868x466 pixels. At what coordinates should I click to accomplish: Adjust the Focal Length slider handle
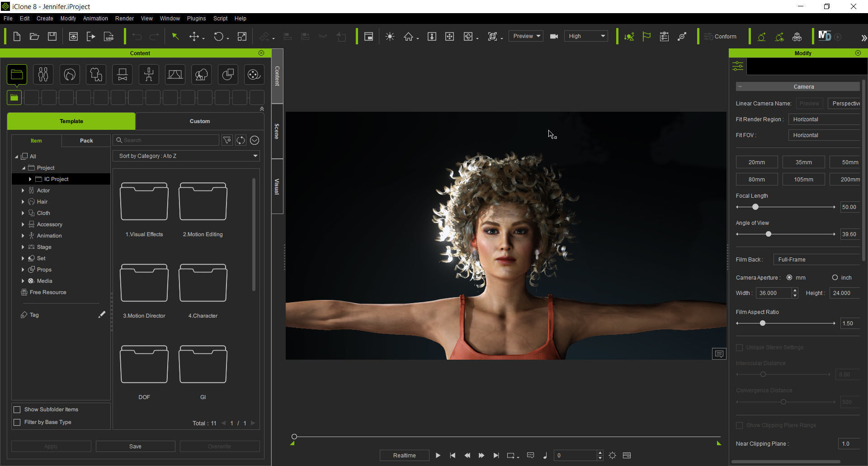coord(755,207)
